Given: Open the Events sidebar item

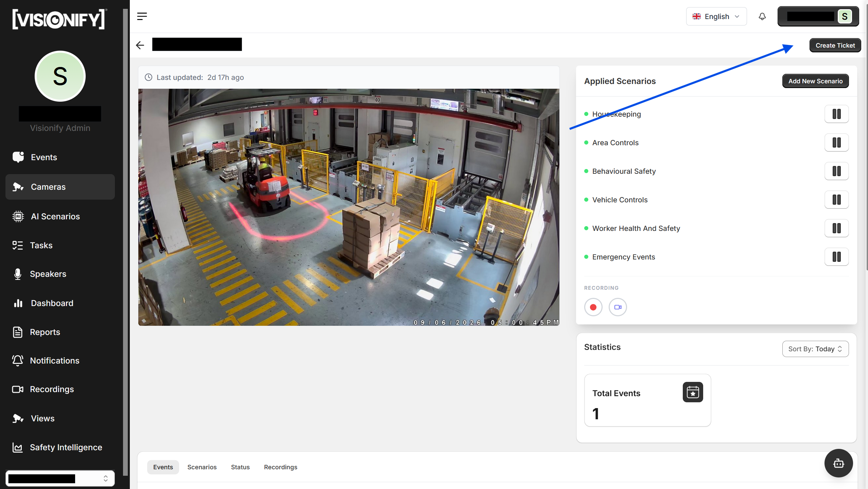Looking at the screenshot, I should 60,157.
